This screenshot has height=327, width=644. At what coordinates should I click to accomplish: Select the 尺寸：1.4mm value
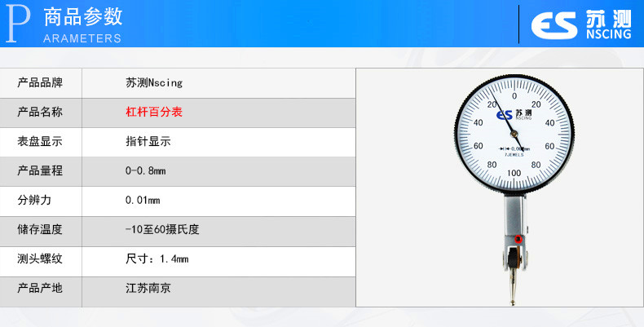pos(157,259)
